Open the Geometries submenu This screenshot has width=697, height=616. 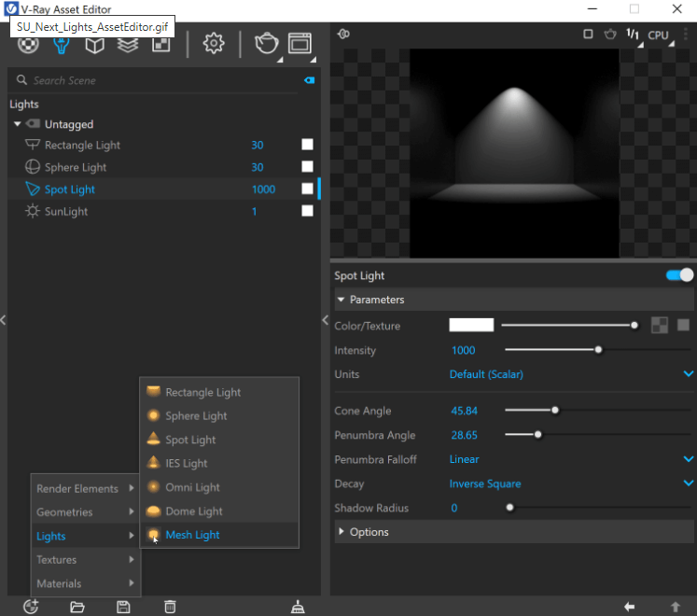(85, 511)
